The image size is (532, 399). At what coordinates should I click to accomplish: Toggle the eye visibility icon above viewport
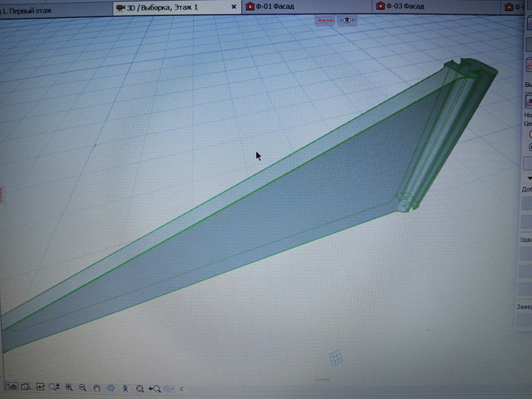click(x=347, y=20)
